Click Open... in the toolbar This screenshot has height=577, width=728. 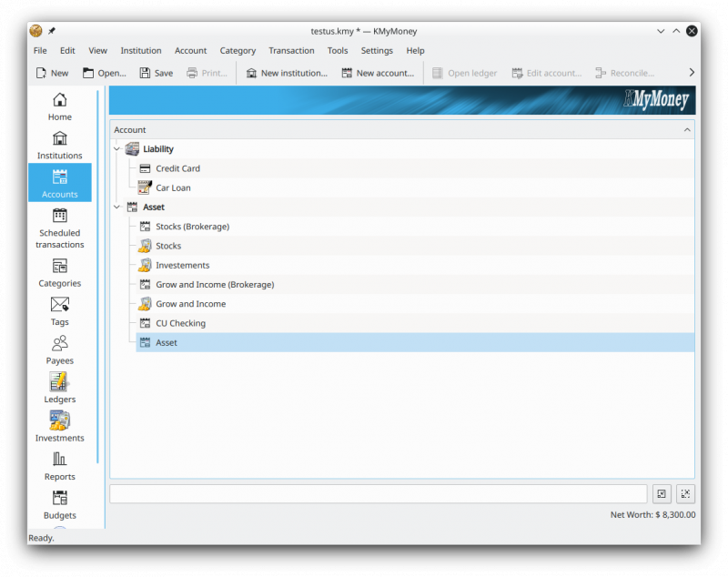click(x=105, y=73)
